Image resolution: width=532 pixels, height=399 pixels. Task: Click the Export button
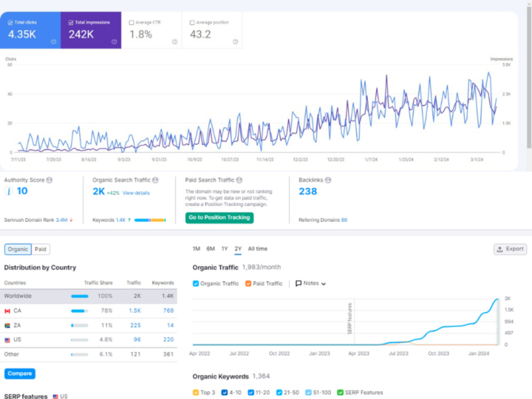click(510, 250)
